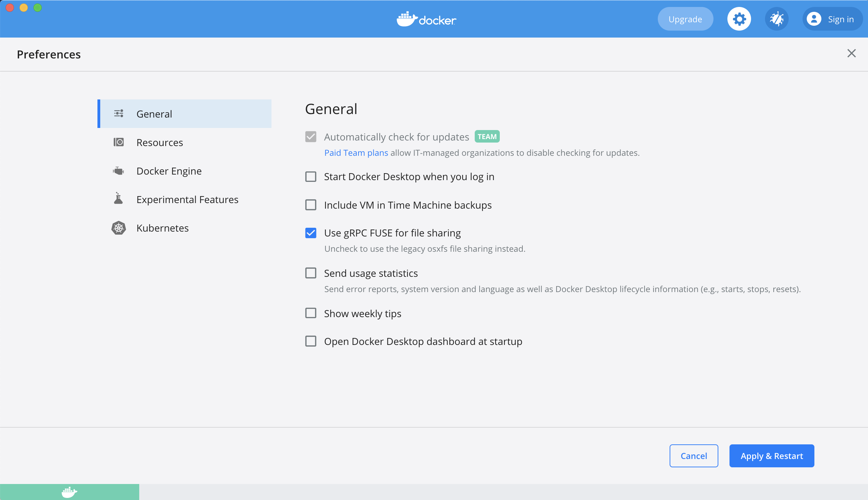
Task: Open the Paid Team plans link
Action: click(x=356, y=153)
